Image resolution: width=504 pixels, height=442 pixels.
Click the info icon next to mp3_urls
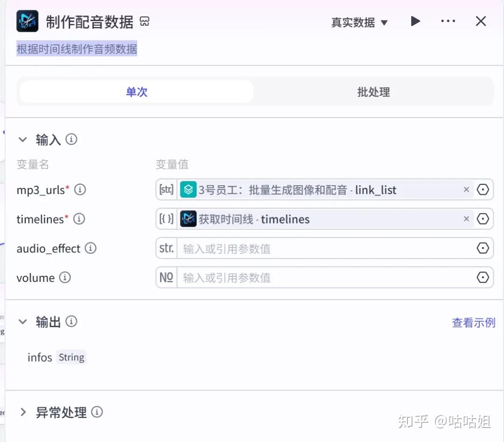(80, 190)
